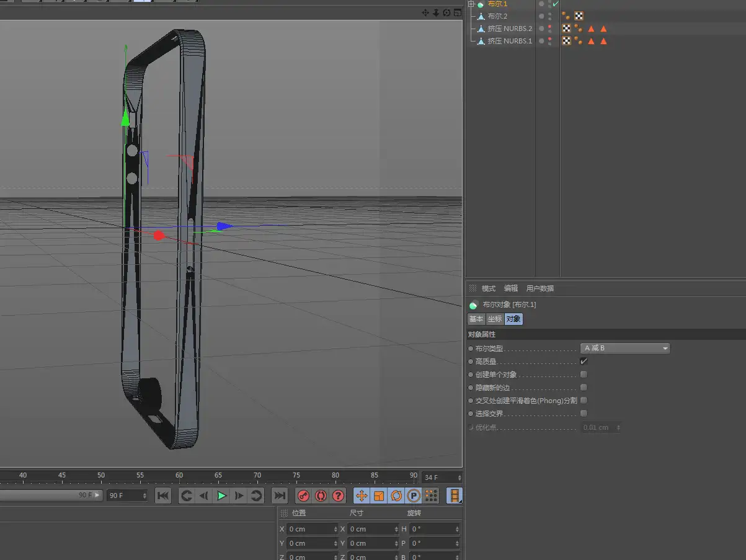Select the 挤压 NURBS.2 object
This screenshot has width=746, height=560.
pyautogui.click(x=510, y=29)
